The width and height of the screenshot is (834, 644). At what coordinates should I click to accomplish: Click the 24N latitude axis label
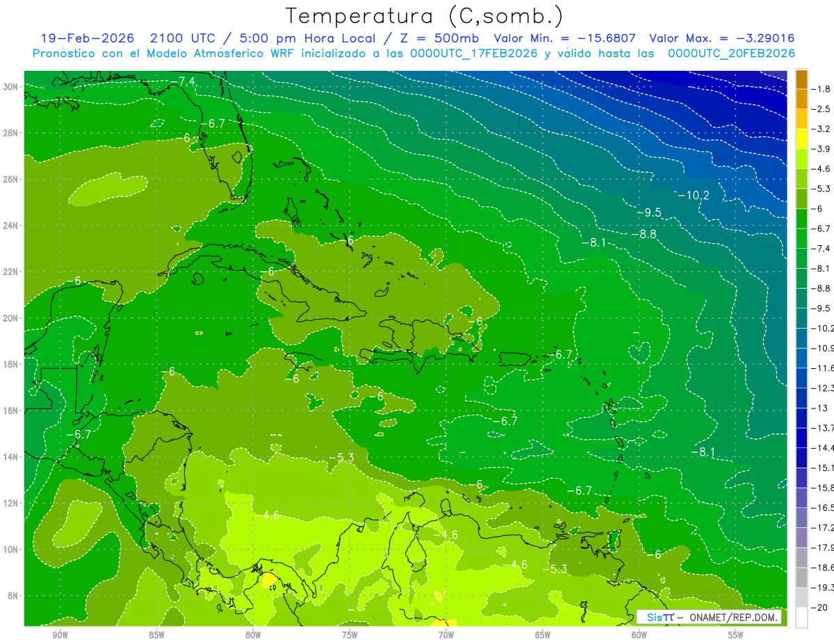[12, 225]
